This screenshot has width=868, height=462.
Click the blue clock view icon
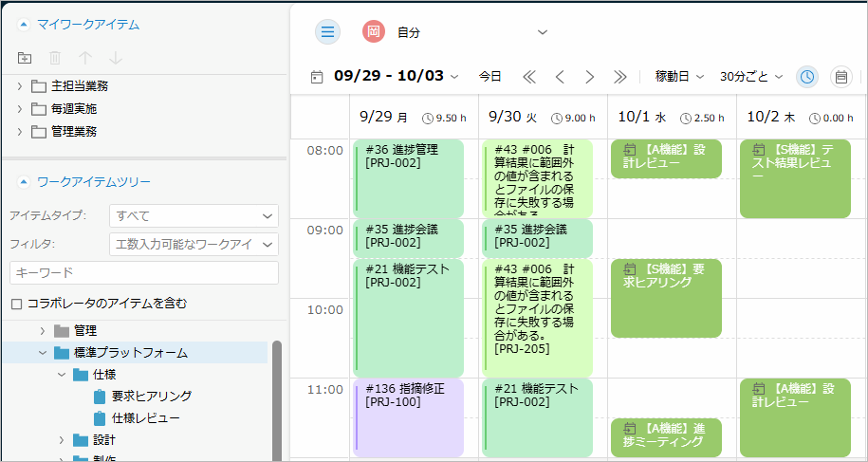pos(806,77)
